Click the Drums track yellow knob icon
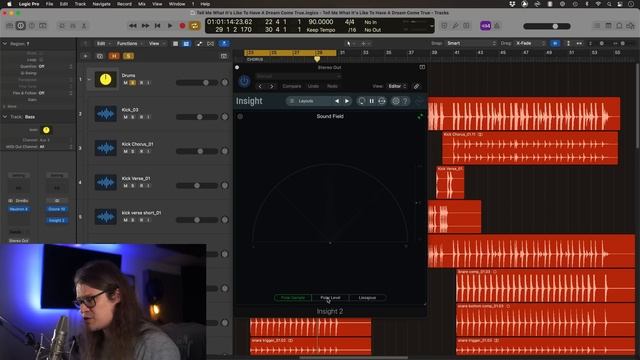Image resolution: width=640 pixels, height=360 pixels. pyautogui.click(x=106, y=79)
